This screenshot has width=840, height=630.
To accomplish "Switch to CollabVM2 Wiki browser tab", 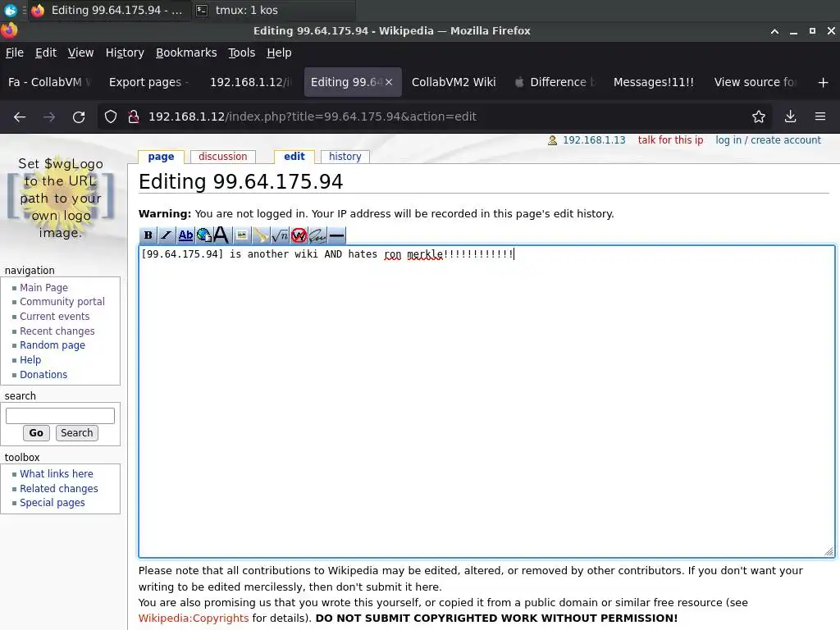I will coord(454,82).
